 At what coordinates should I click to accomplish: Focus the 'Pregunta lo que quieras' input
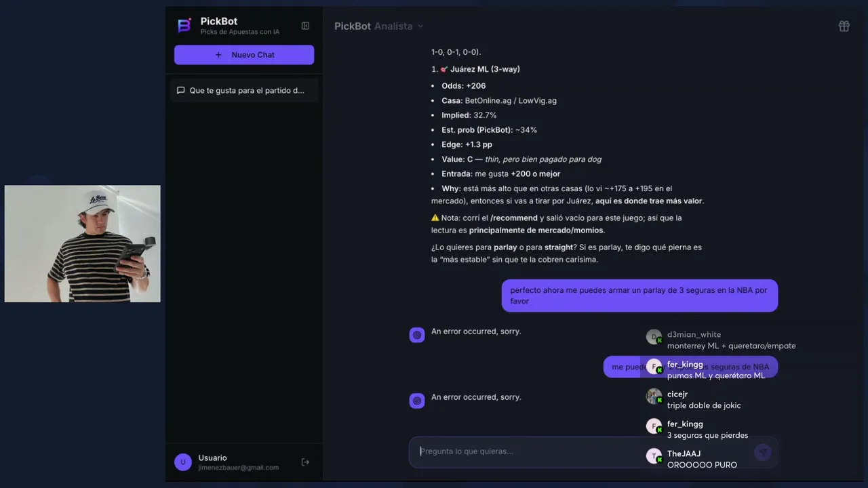tap(529, 451)
